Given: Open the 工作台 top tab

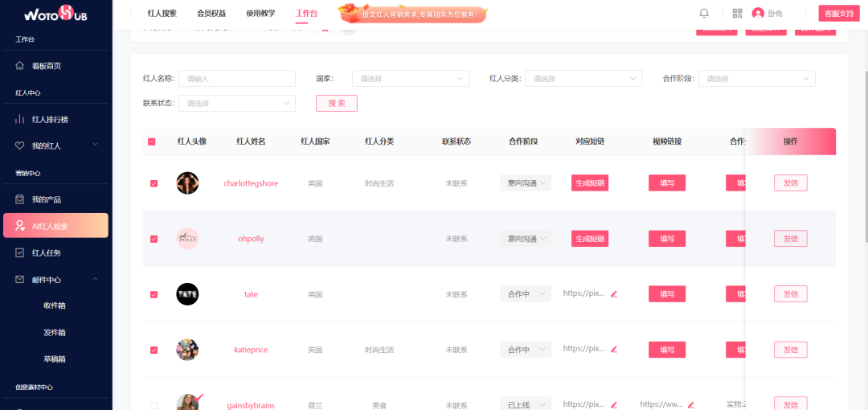Looking at the screenshot, I should tap(307, 14).
